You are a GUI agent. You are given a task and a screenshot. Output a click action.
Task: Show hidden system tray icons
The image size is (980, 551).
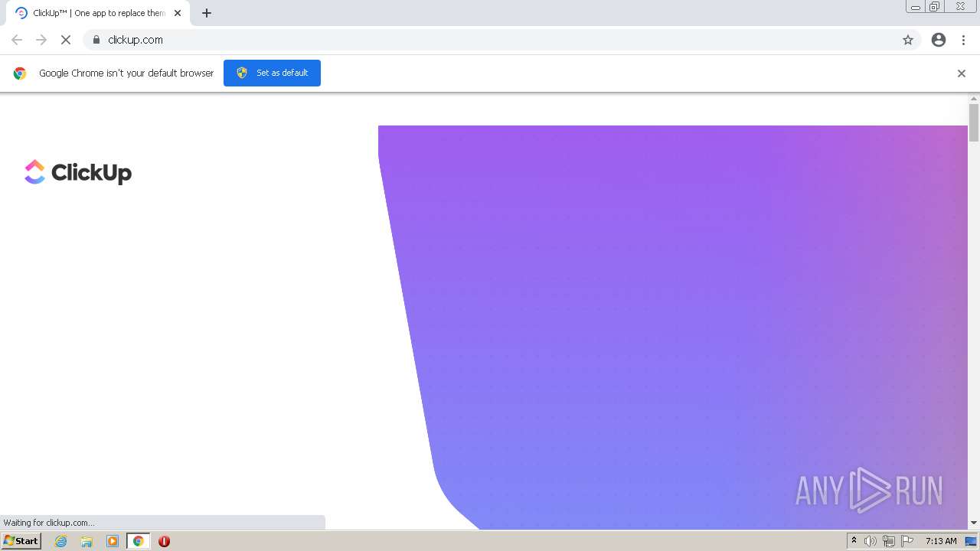(854, 541)
